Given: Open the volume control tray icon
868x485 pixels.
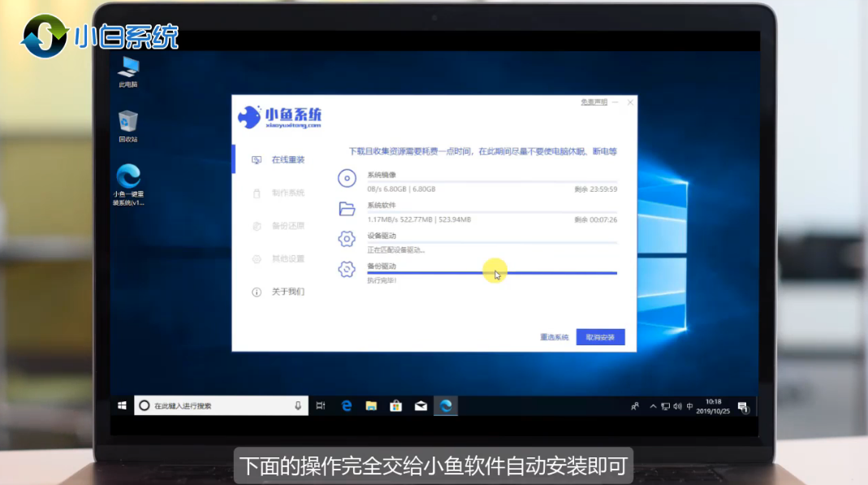Looking at the screenshot, I should [677, 406].
